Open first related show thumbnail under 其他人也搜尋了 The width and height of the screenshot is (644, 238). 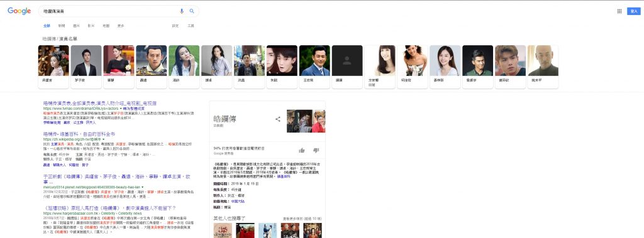pos(223,230)
